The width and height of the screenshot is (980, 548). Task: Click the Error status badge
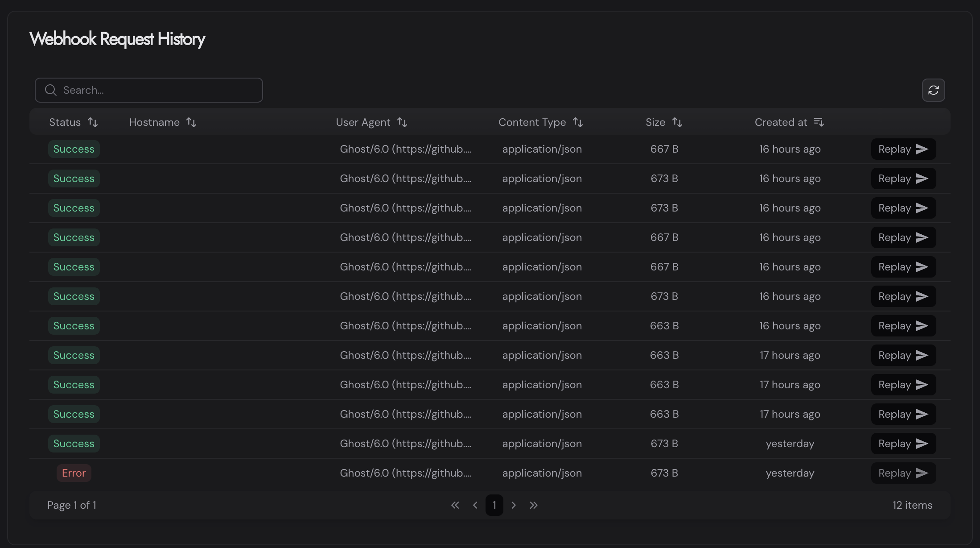[74, 473]
